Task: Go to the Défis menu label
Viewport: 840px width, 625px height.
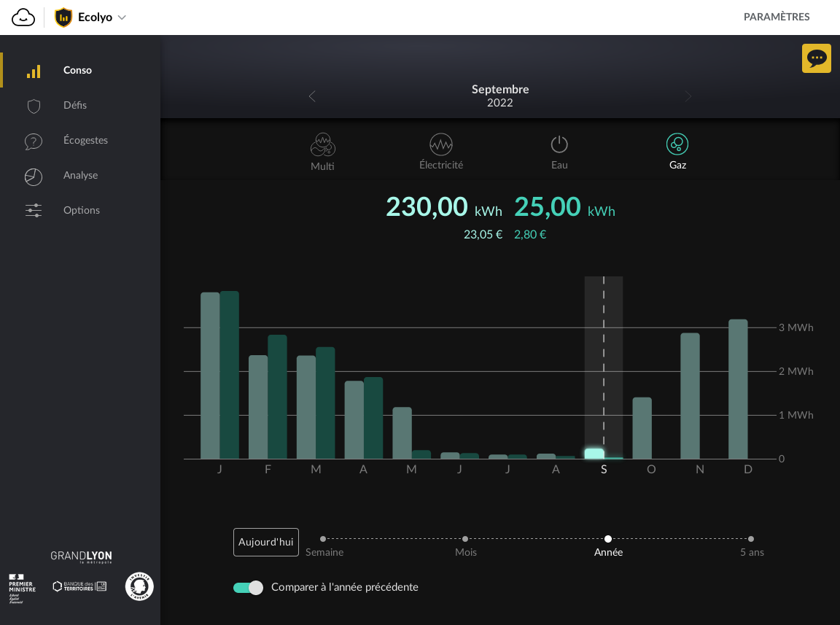Action: click(75, 105)
